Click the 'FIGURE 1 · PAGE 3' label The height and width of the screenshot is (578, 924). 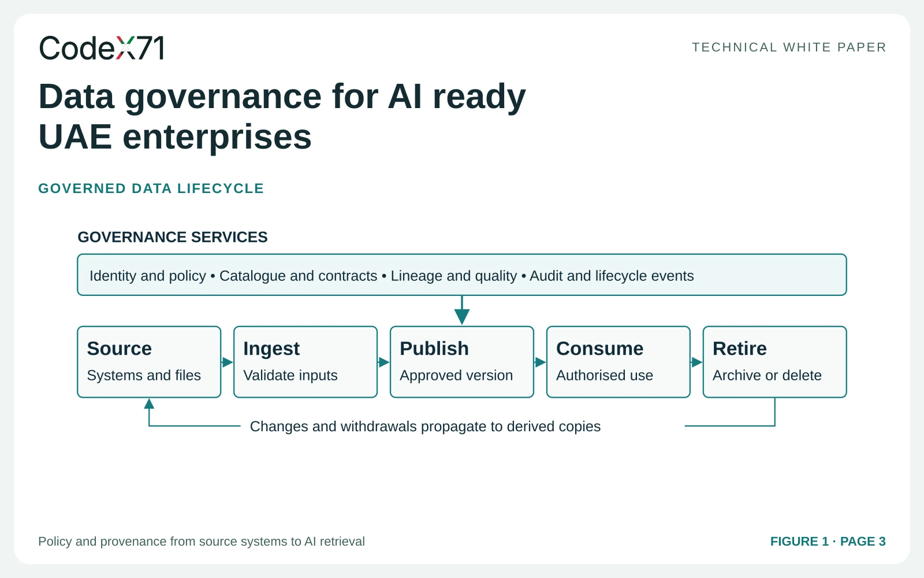click(828, 542)
